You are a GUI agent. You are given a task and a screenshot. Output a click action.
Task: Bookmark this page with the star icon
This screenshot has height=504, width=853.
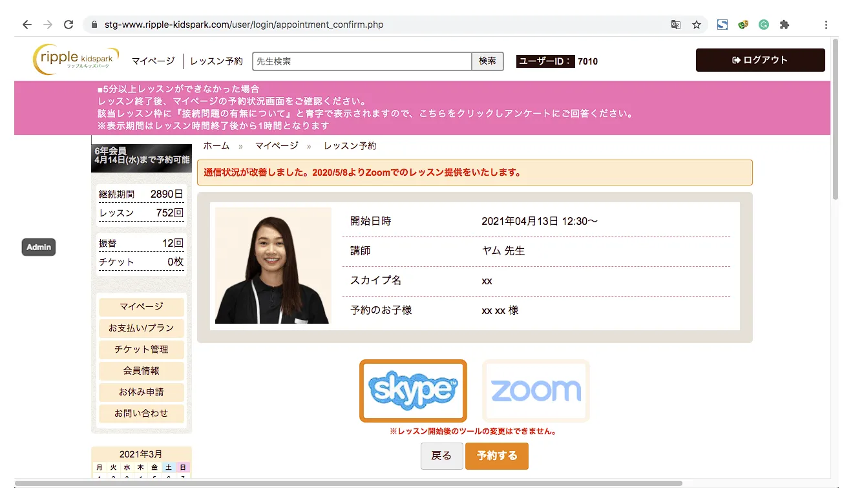pos(696,25)
